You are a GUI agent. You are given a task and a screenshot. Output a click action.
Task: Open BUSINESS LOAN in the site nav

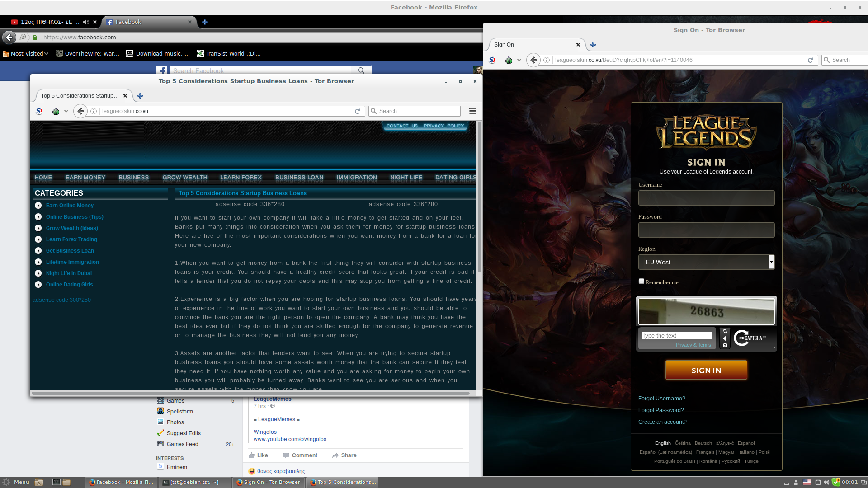pyautogui.click(x=299, y=178)
